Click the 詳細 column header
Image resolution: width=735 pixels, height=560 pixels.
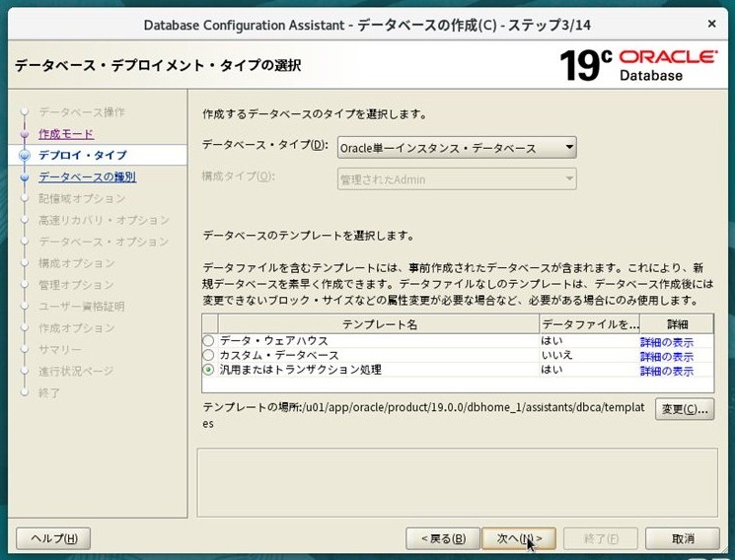[x=678, y=324]
